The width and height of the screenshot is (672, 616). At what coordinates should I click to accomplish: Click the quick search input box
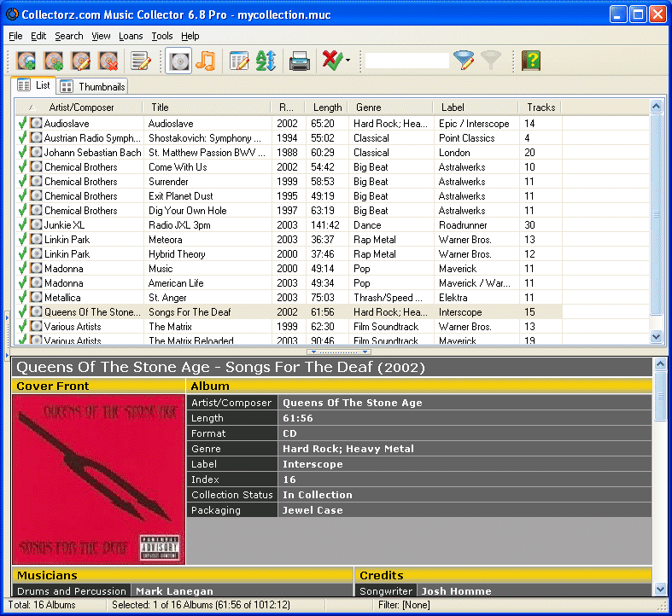[406, 61]
